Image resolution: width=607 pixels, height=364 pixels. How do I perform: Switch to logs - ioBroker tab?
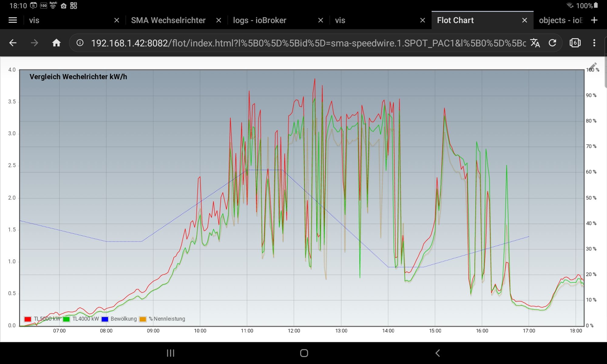tap(259, 20)
